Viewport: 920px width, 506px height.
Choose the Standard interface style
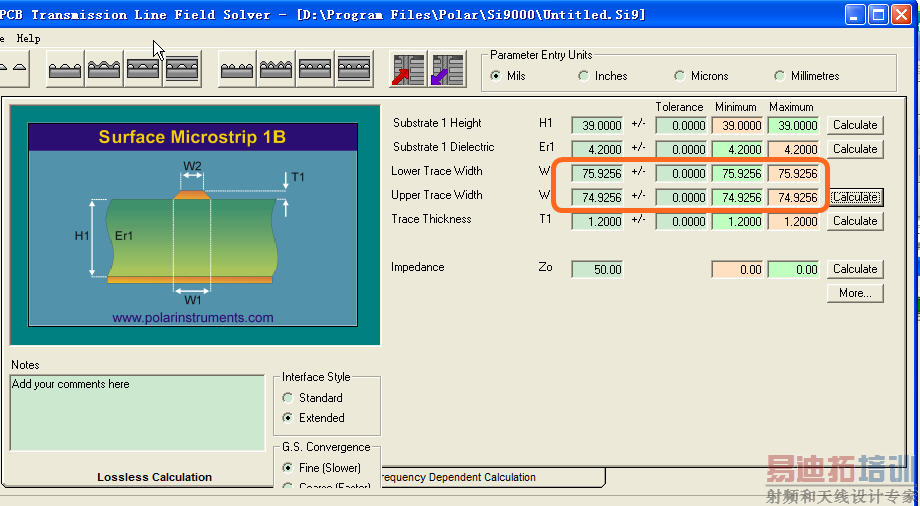(312, 398)
